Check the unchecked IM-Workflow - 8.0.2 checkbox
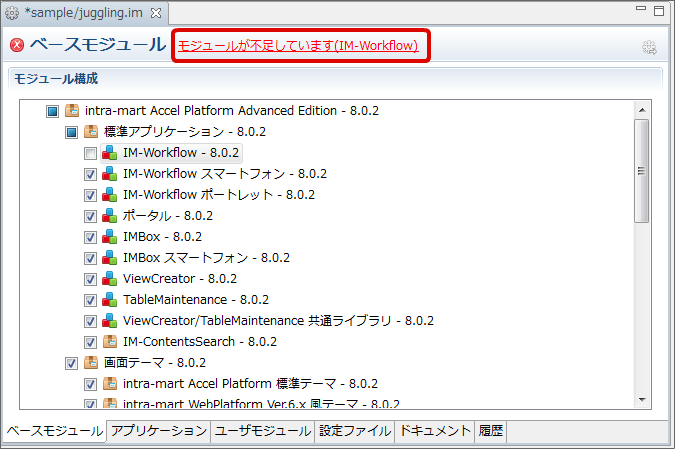 point(90,154)
